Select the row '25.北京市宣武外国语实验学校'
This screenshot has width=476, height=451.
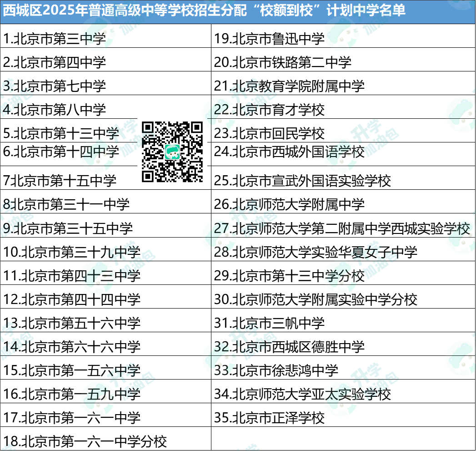(x=343, y=178)
